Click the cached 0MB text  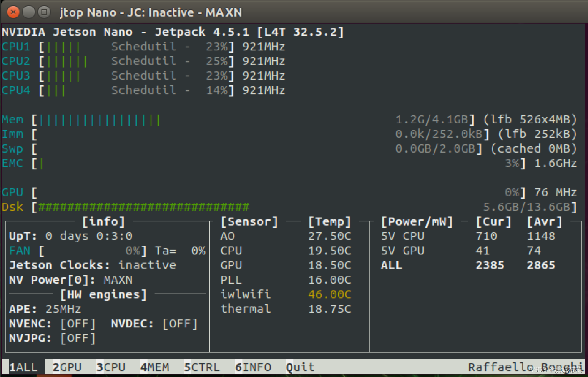pyautogui.click(x=534, y=149)
